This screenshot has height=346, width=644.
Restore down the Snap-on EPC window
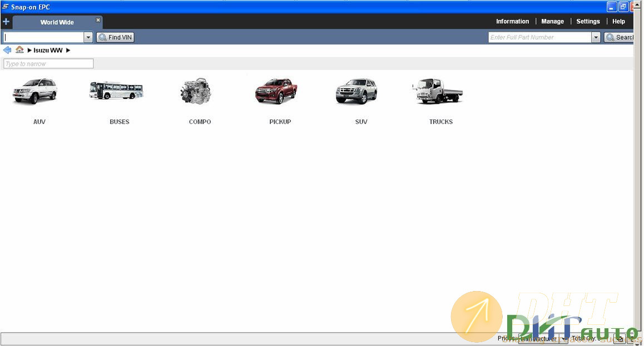[x=623, y=7]
